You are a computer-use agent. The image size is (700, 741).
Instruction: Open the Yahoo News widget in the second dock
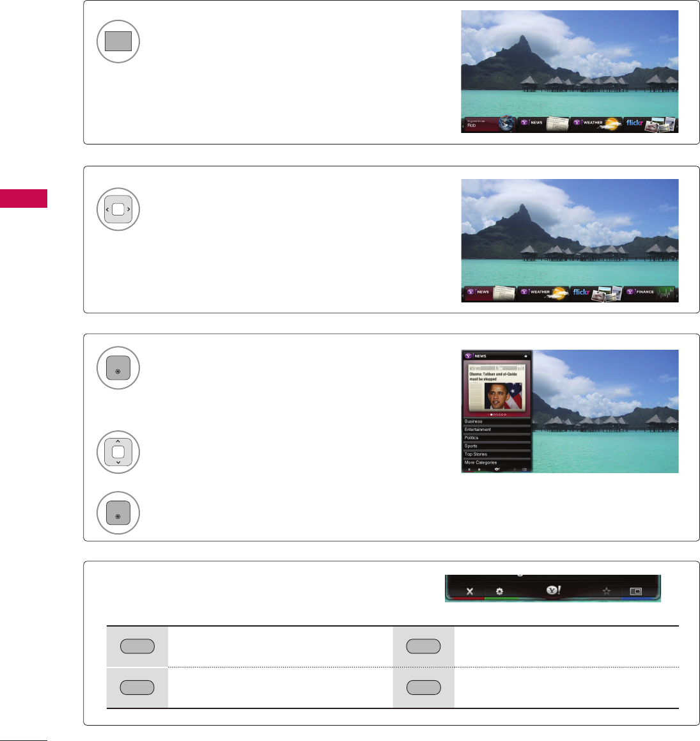[490, 293]
